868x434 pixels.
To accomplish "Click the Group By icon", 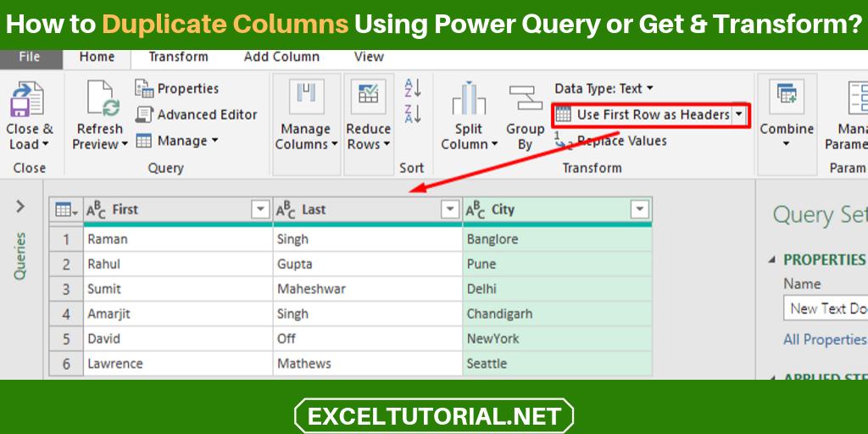I will click(x=526, y=98).
